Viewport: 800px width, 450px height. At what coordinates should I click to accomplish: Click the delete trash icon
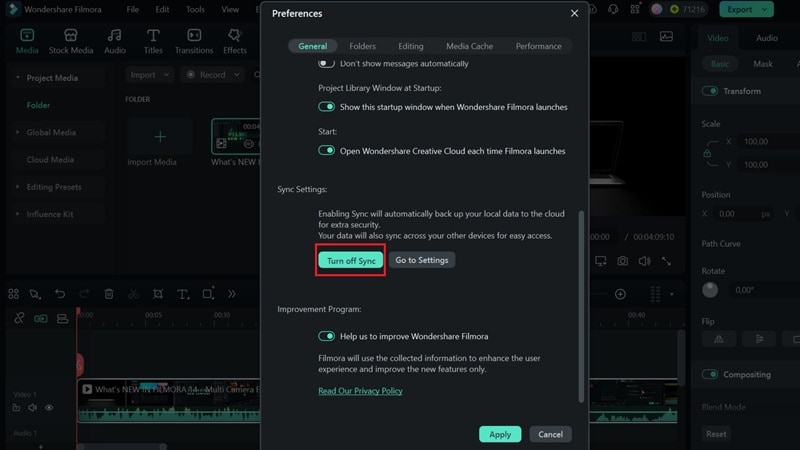[x=109, y=294]
